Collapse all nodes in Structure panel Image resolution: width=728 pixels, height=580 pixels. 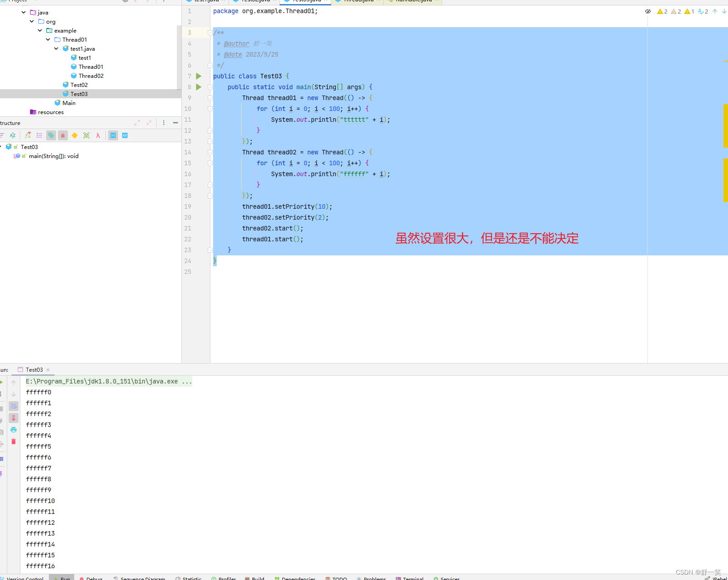[149, 123]
